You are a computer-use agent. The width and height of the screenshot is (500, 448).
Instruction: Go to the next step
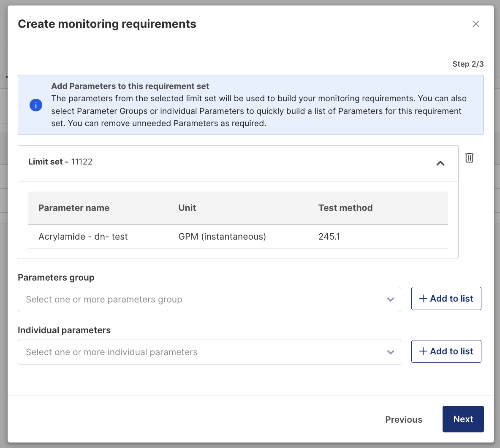pyautogui.click(x=463, y=419)
